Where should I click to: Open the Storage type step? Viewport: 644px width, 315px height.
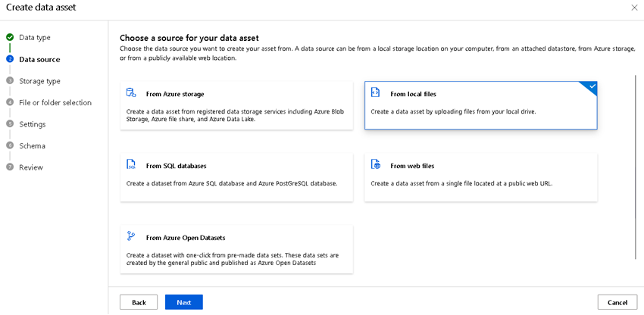[x=39, y=81]
